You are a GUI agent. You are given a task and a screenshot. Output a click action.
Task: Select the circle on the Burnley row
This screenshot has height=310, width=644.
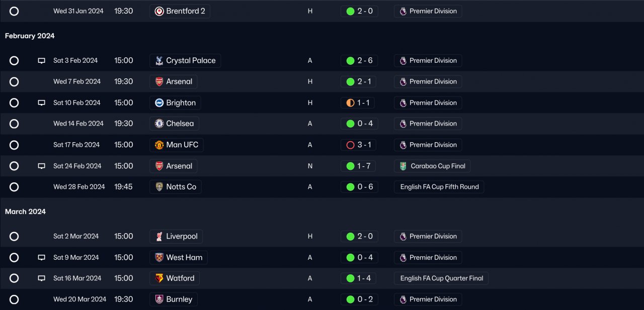[14, 299]
